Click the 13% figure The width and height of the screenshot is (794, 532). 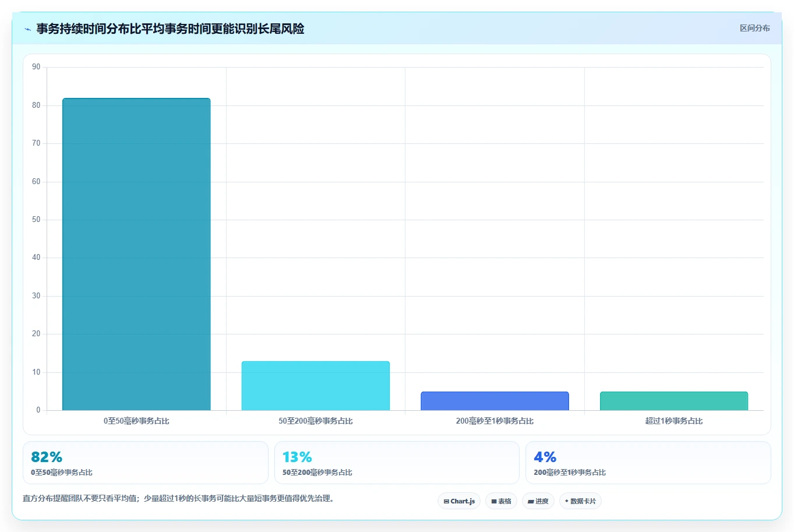[x=297, y=457]
